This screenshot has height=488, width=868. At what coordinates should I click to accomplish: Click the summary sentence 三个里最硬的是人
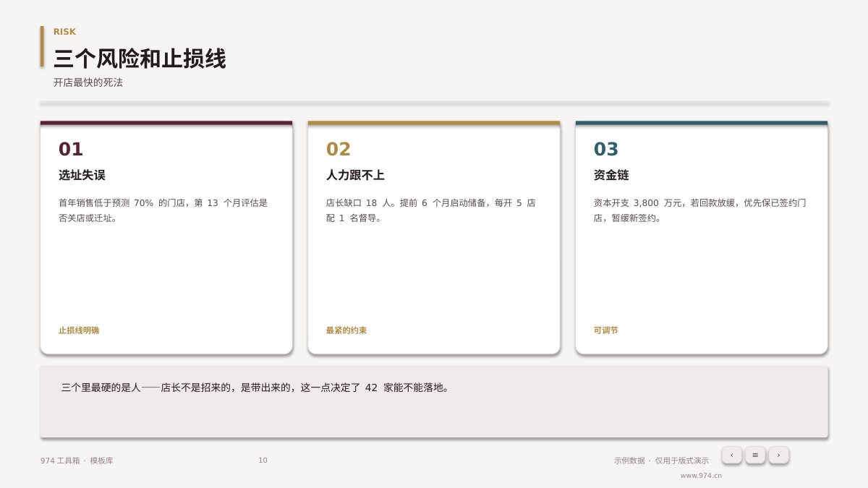click(x=255, y=388)
